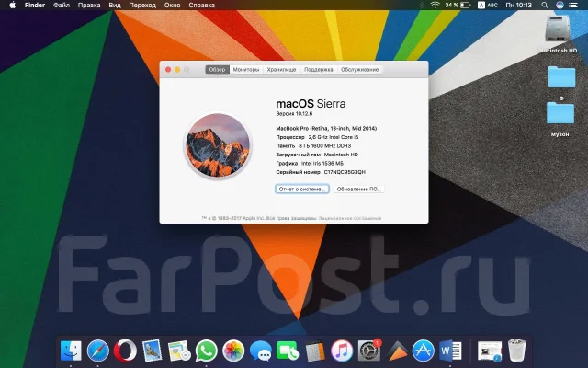
Task: Open Mail stamp icon in the Dock
Action: pyautogui.click(x=152, y=351)
